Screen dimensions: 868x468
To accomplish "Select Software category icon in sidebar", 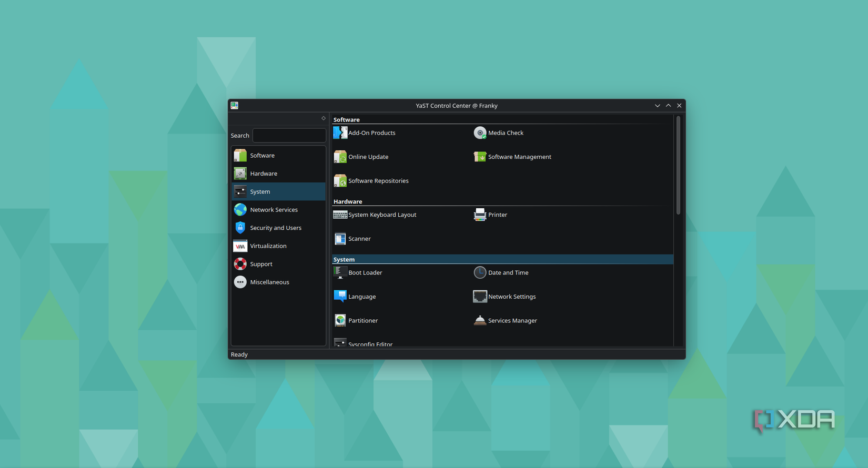I will (x=240, y=155).
